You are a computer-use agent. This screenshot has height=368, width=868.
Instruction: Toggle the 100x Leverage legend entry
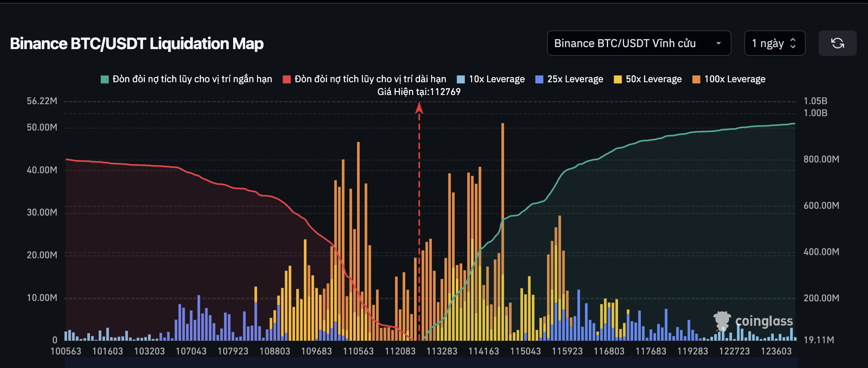point(729,79)
